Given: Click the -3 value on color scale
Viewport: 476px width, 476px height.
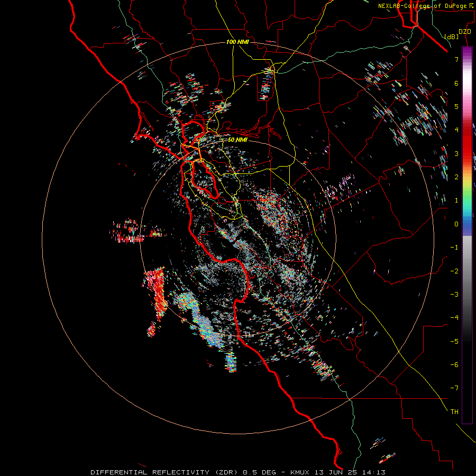Looking at the screenshot, I should pos(454,295).
